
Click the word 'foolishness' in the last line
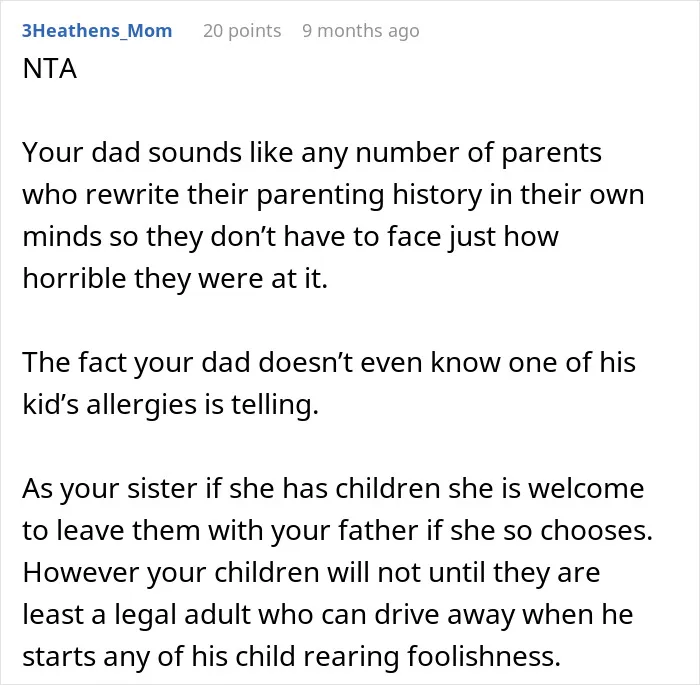[480, 656]
